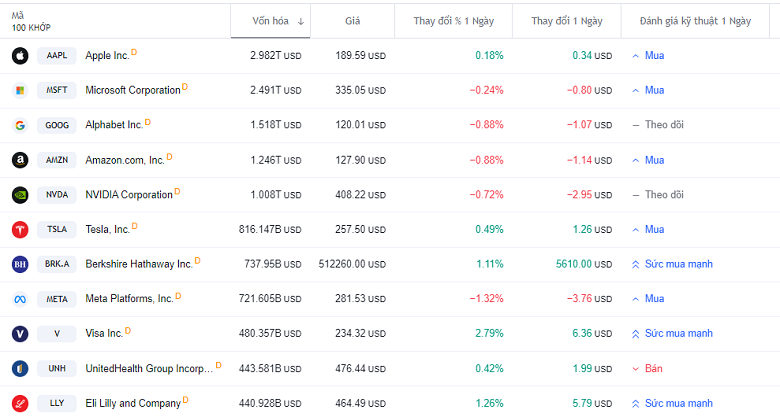Click the Tesla logo icon
The image size is (780, 417).
[19, 230]
